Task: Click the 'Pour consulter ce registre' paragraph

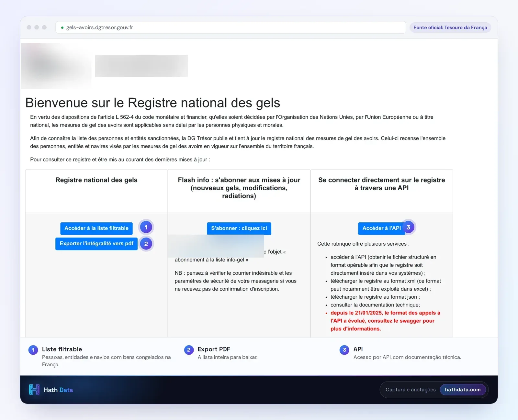Action: (120, 160)
